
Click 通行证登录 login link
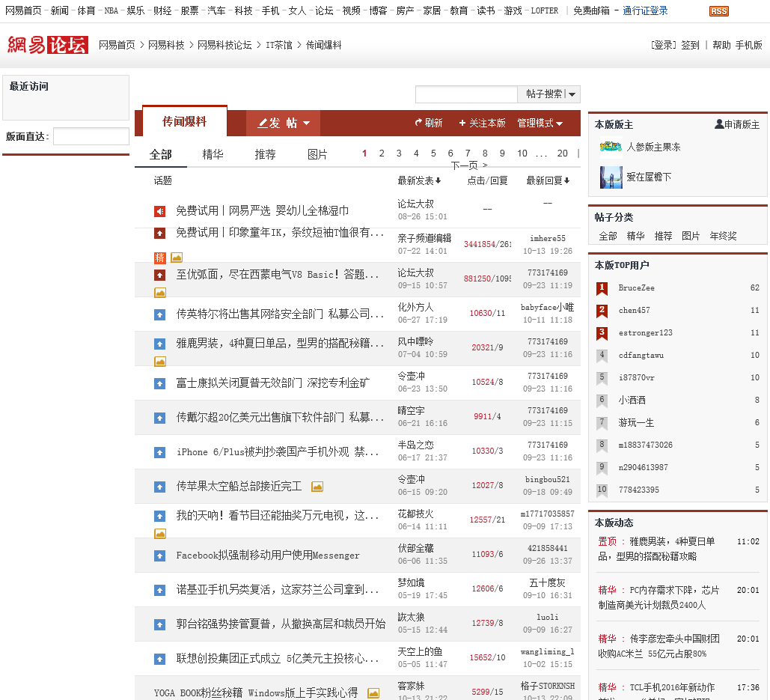coord(645,10)
